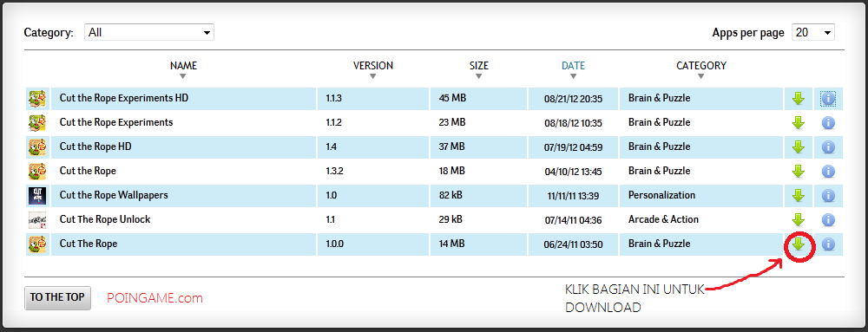Click the Cut the Rope Experiments 1.1.2 app icon
This screenshot has width=868, height=332.
(37, 122)
